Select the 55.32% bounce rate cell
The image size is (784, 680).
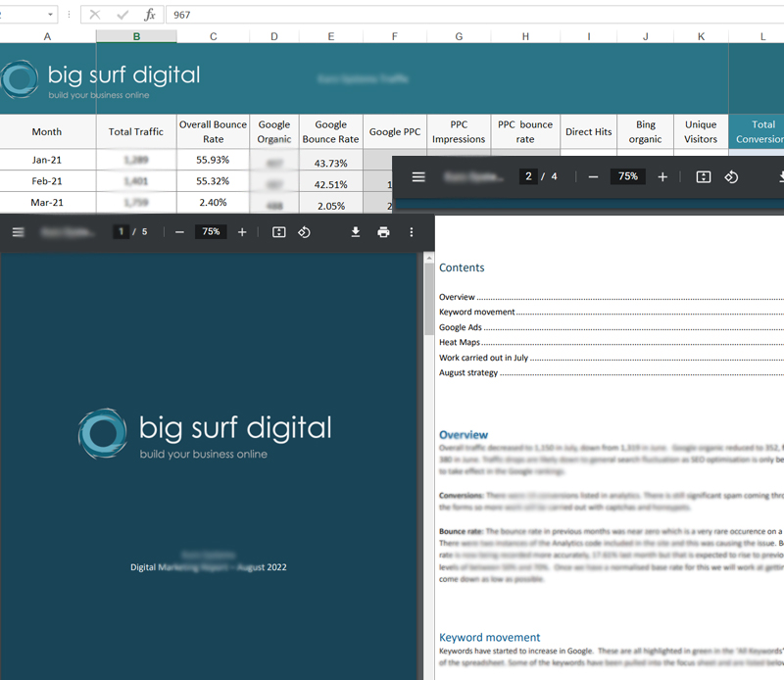pos(213,181)
